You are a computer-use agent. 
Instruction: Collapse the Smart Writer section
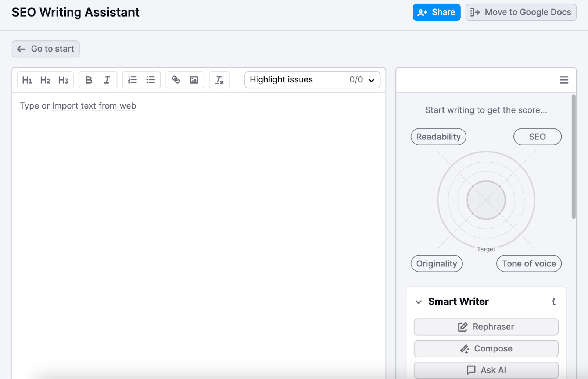tap(418, 302)
